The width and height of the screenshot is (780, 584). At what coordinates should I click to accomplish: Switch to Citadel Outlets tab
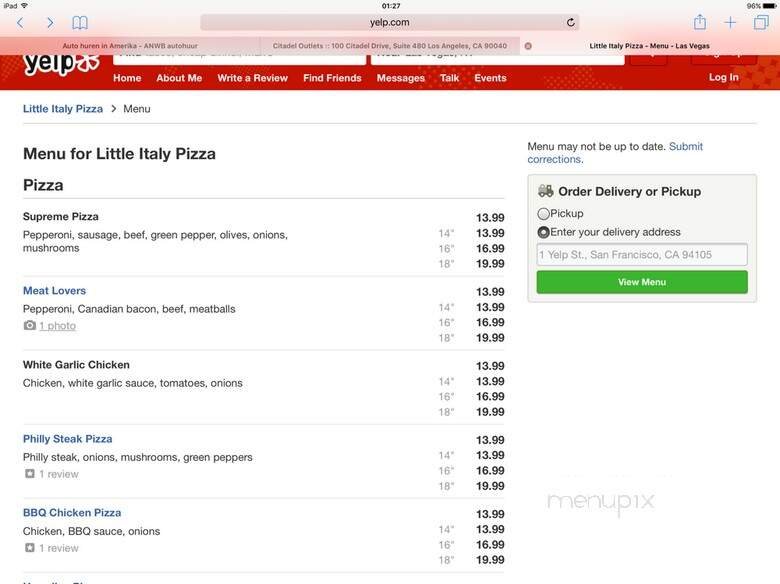point(390,46)
